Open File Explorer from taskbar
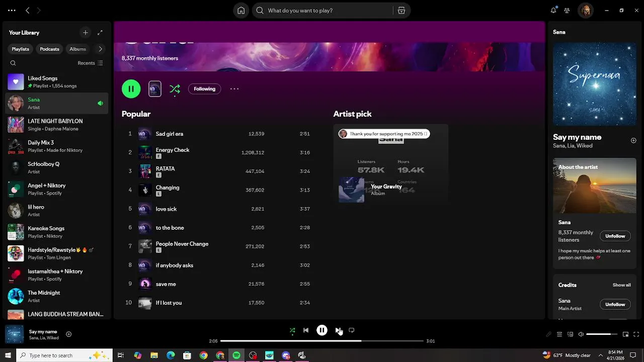Image resolution: width=644 pixels, height=362 pixels. tap(154, 355)
